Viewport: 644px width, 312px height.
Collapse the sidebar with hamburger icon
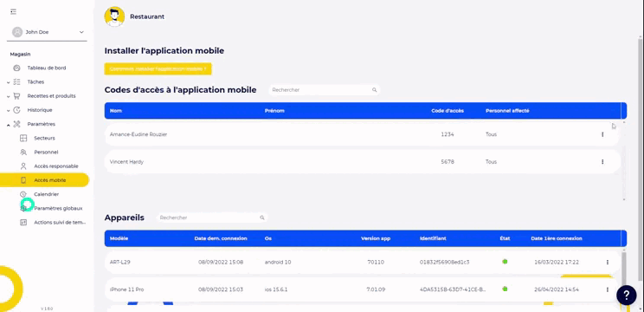coord(14,11)
